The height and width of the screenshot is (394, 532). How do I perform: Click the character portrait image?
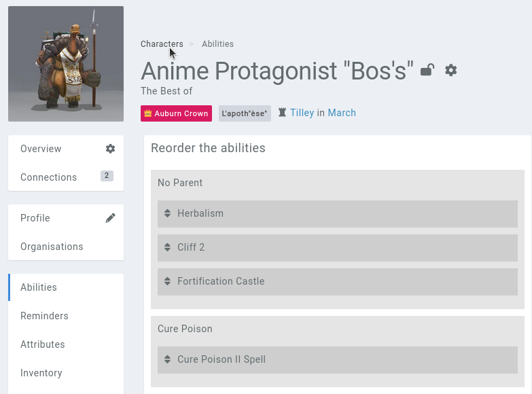coord(66,64)
